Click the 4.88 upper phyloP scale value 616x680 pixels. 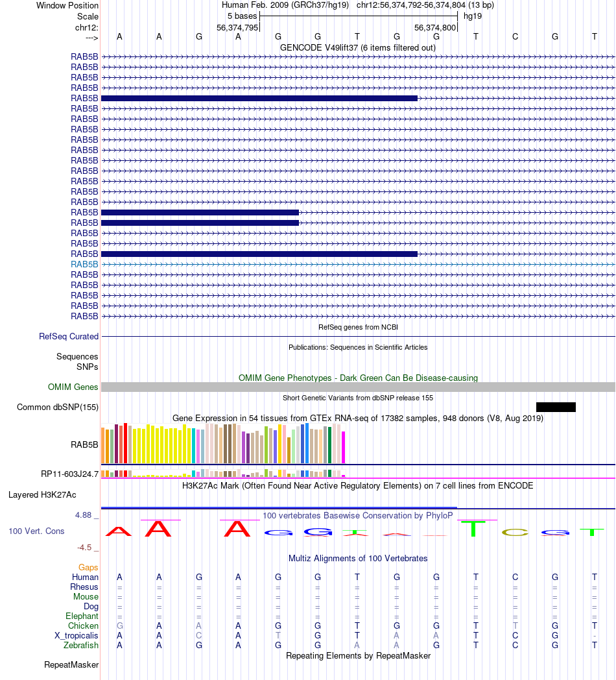pos(83,515)
